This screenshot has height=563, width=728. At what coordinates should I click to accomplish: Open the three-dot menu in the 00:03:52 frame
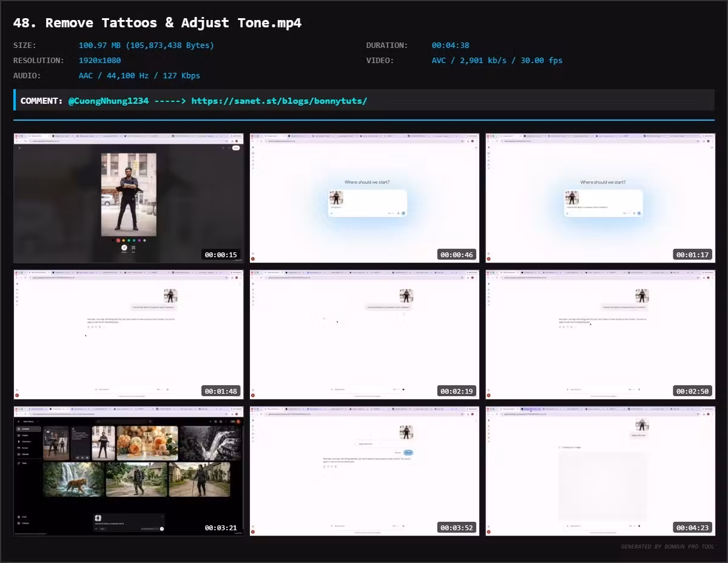[x=476, y=420]
